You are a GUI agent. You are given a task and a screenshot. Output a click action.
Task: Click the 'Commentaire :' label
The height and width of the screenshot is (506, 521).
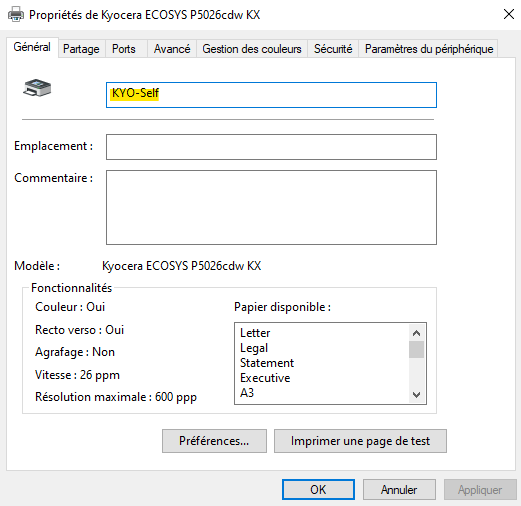53,178
